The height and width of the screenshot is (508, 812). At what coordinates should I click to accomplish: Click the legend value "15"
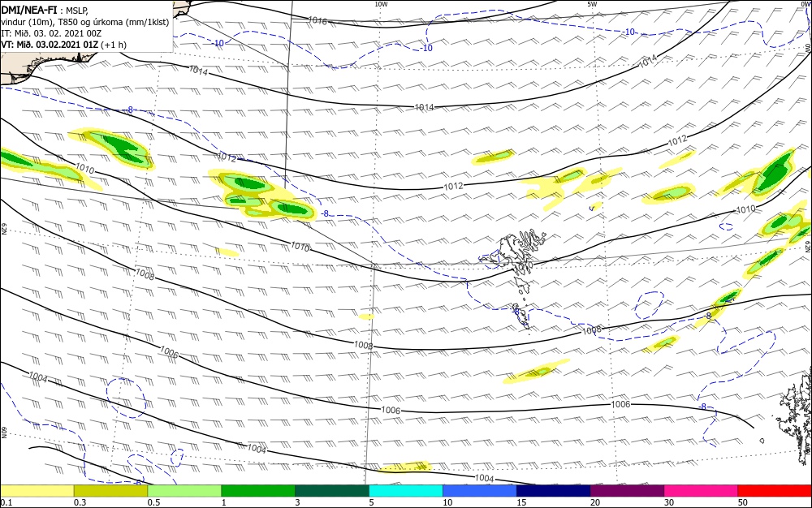point(521,502)
